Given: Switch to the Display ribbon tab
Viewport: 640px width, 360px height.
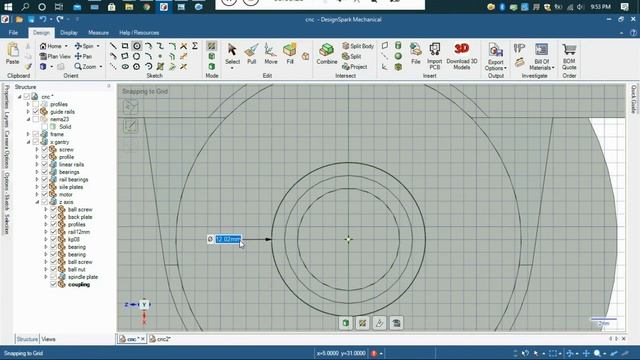Looking at the screenshot, I should (x=69, y=33).
